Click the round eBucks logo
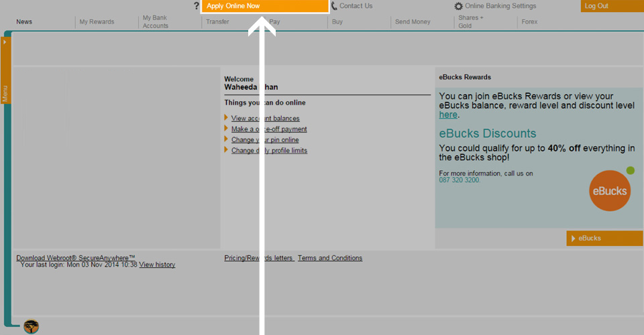 coord(610,191)
